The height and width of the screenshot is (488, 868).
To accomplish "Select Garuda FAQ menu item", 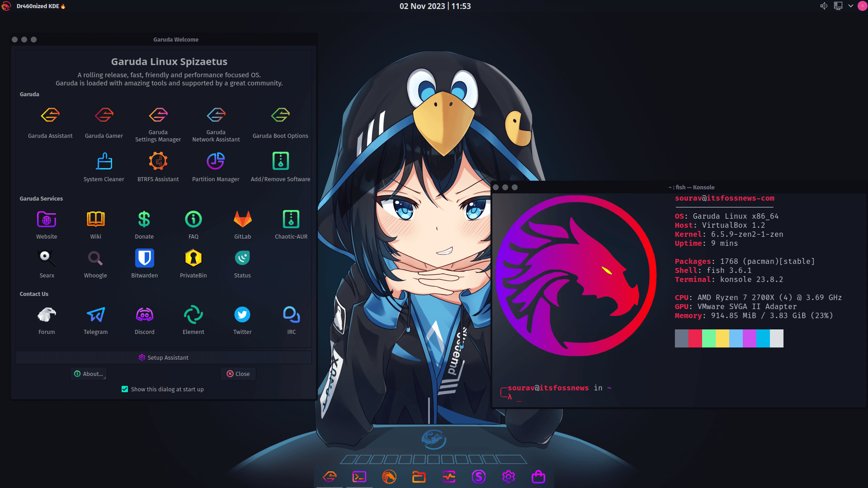I will point(193,225).
